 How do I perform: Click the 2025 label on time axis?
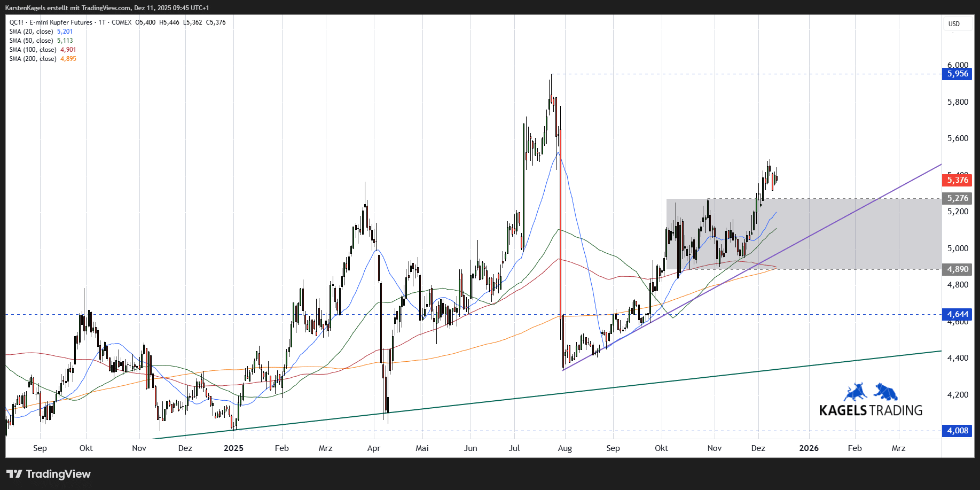(233, 448)
